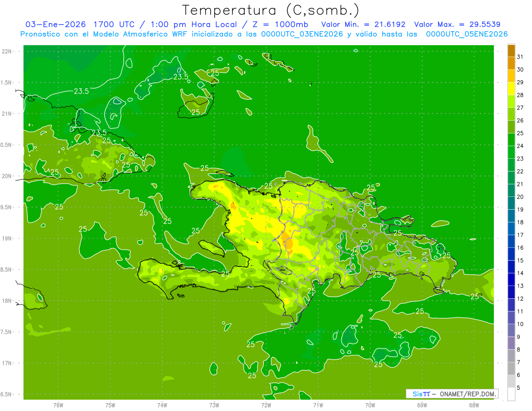
Task: Click the '72W' longitude axis label
Action: click(x=266, y=405)
